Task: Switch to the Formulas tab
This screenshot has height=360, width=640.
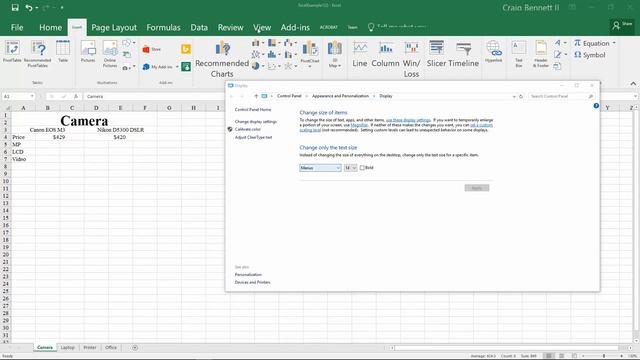Action: click(163, 27)
